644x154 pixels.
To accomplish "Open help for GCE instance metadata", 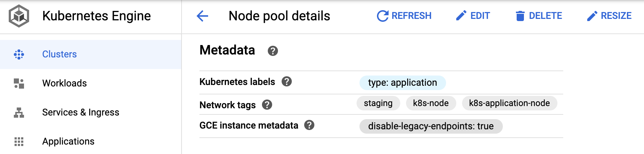I will [309, 125].
